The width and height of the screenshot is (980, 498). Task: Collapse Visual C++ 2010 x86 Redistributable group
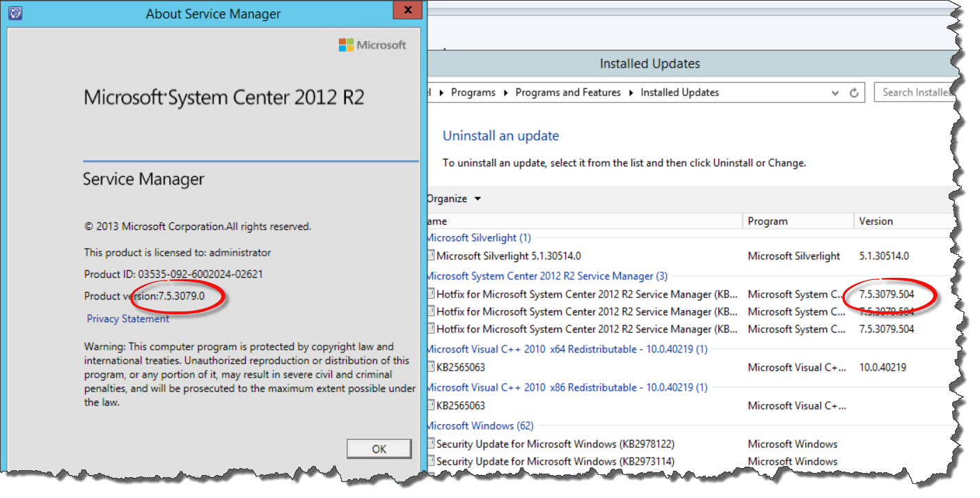pos(567,387)
